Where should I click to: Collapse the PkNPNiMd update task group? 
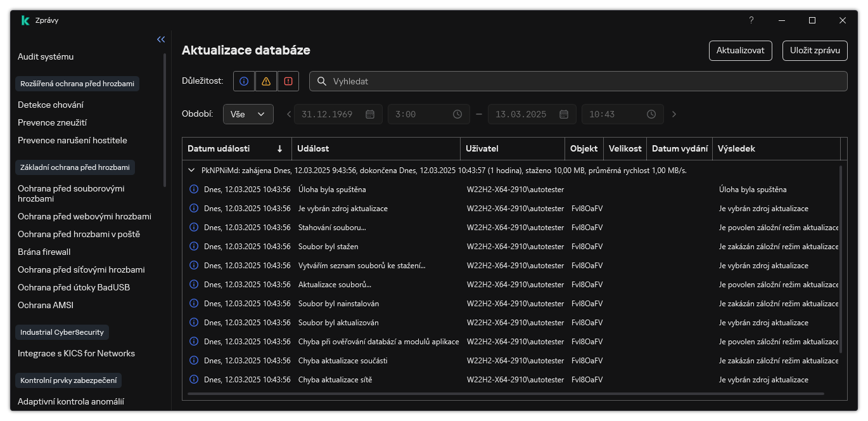(191, 171)
